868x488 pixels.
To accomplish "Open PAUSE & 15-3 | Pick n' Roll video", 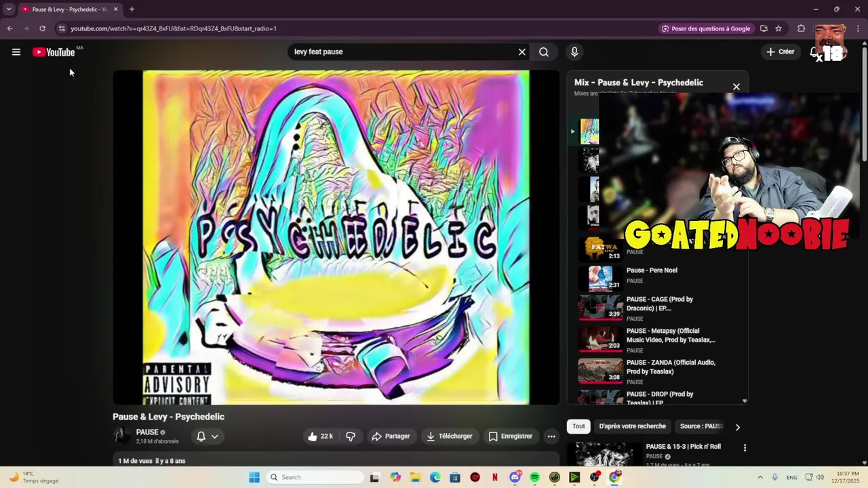I will coord(683,447).
